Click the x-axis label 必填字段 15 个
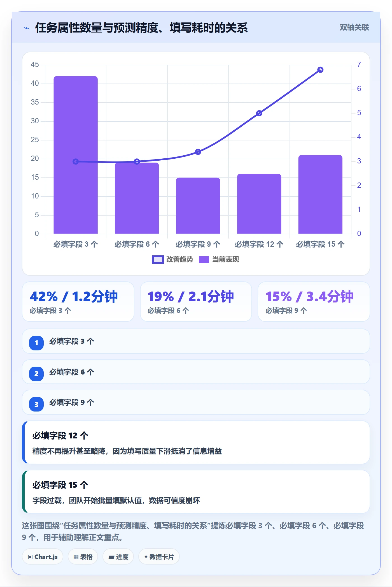392x587 pixels. coord(320,244)
